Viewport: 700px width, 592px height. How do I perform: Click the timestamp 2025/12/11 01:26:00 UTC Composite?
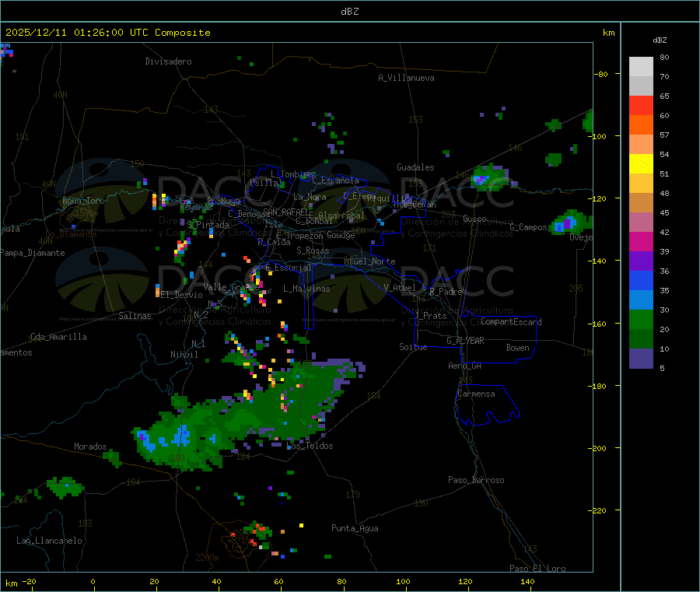[107, 33]
